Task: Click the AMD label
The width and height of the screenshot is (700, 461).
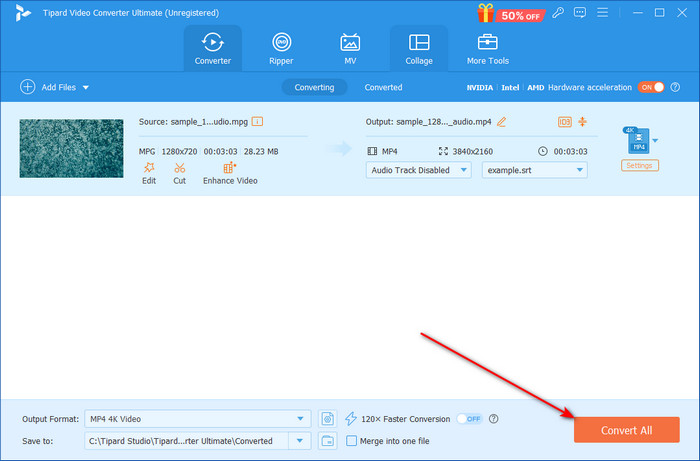Action: click(x=535, y=87)
